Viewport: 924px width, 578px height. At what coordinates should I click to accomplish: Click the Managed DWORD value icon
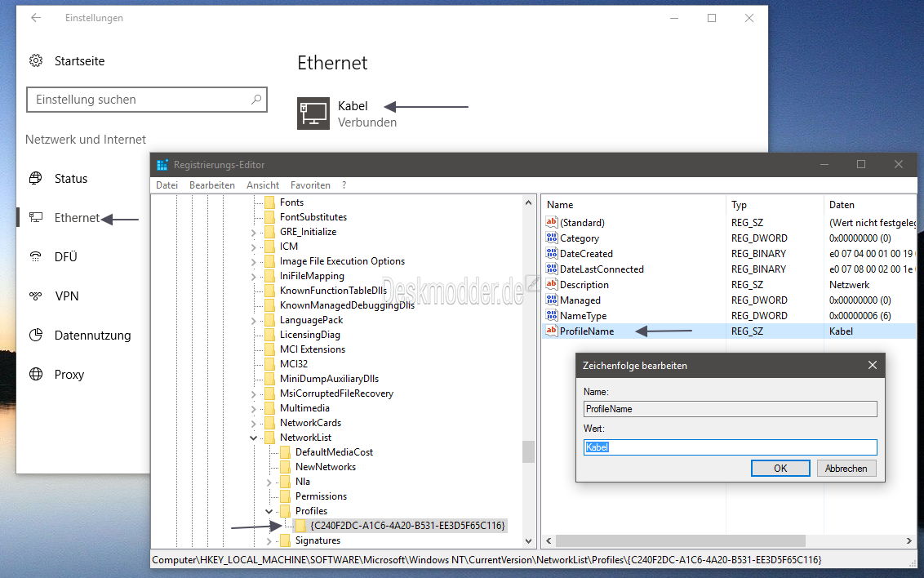click(552, 300)
